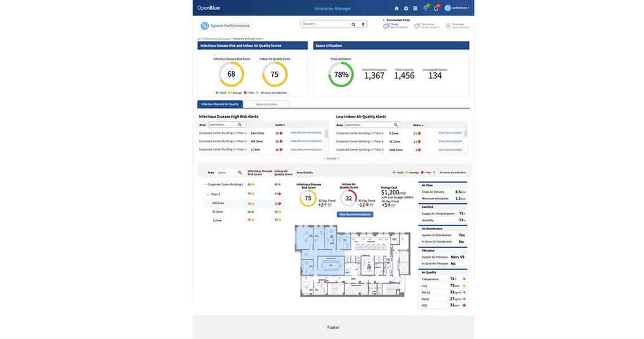Image resolution: width=644 pixels, height=339 pixels.
Task: Go to Home via header house icon
Action: pyautogui.click(x=397, y=8)
